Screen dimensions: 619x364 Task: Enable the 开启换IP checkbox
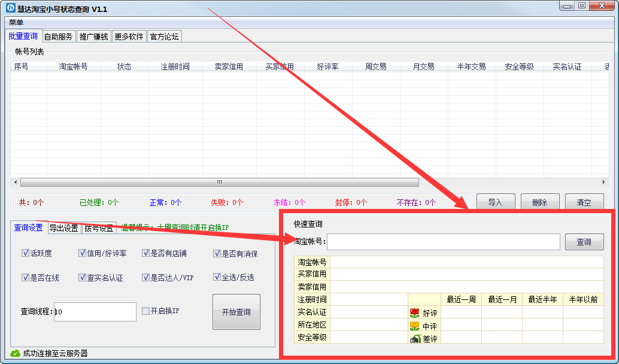145,311
